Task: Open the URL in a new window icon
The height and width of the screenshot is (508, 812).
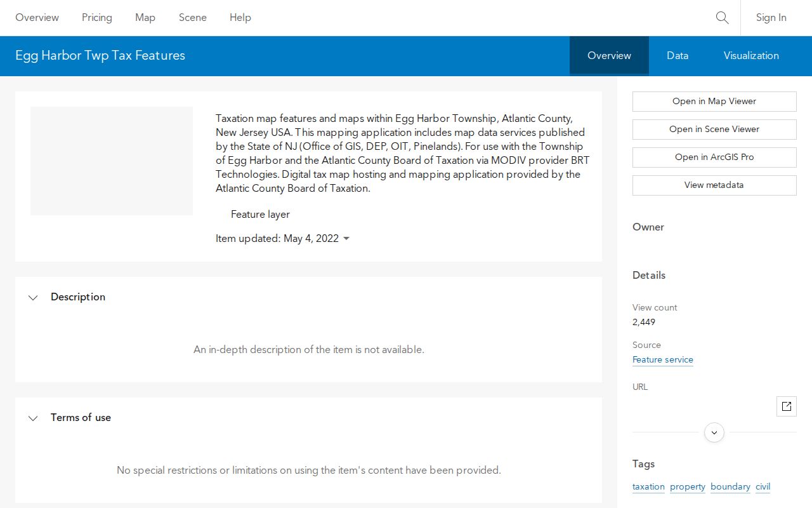Action: (x=787, y=406)
